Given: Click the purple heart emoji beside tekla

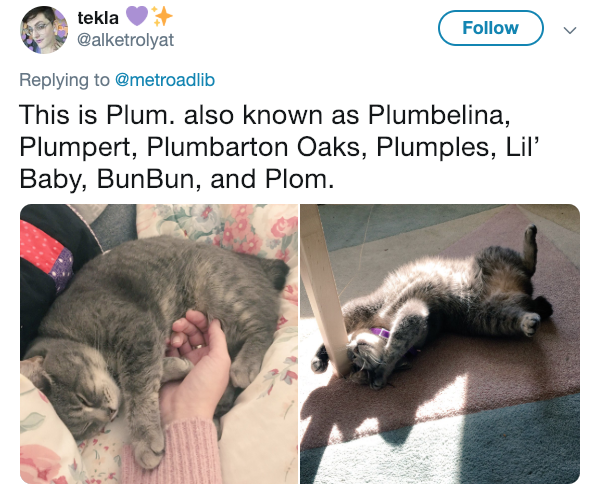Looking at the screenshot, I should pyautogui.click(x=137, y=17).
